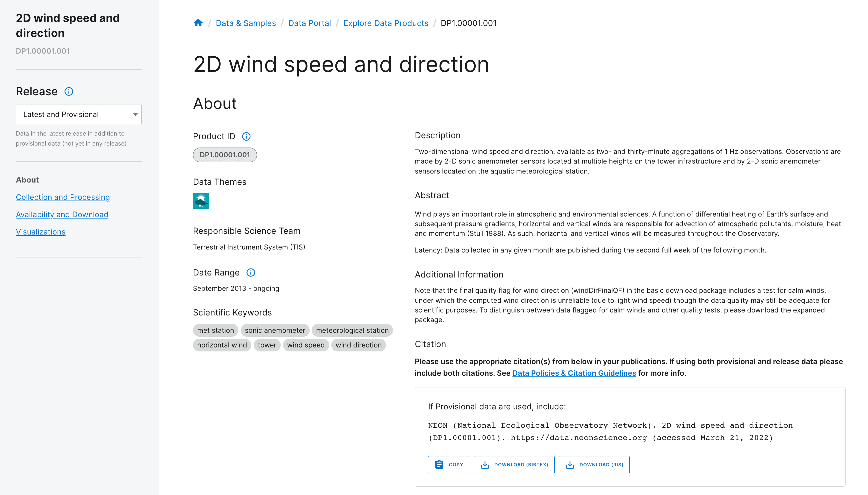Open Explore Data Products breadcrumb link
The width and height of the screenshot is (868, 495).
386,23
